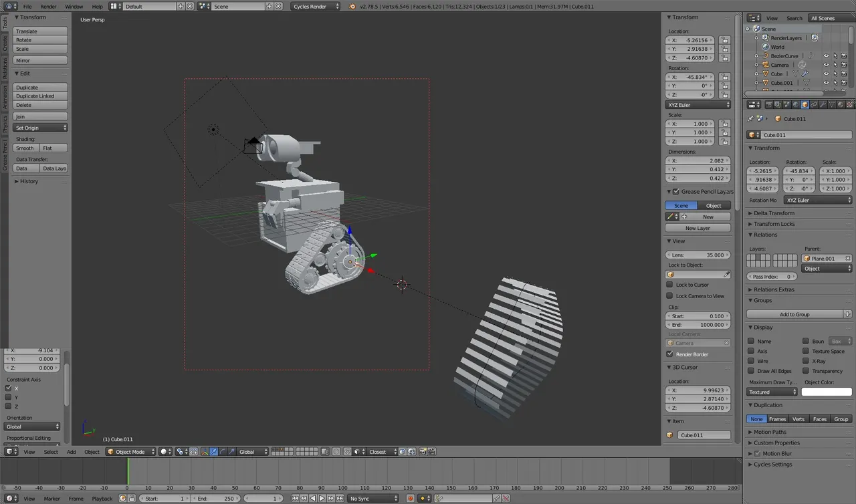Image resolution: width=856 pixels, height=504 pixels.
Task: Open the XYZ Euler dropdown in N panel
Action: coord(698,105)
